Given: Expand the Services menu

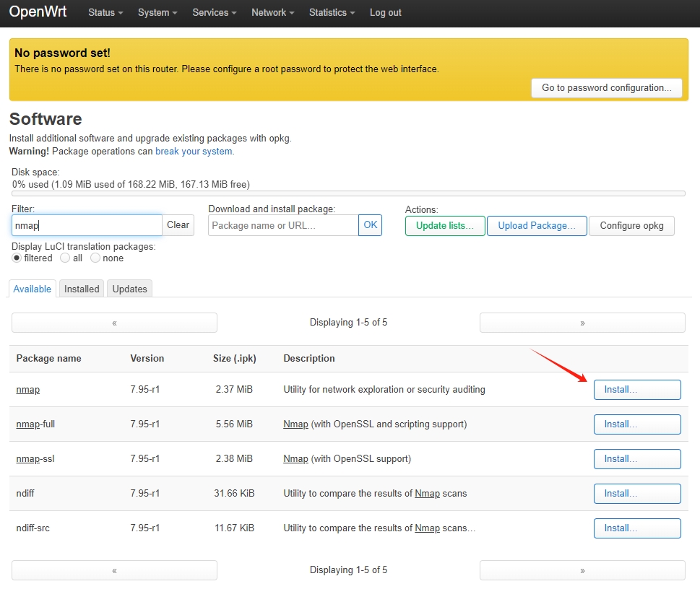Looking at the screenshot, I should point(215,12).
